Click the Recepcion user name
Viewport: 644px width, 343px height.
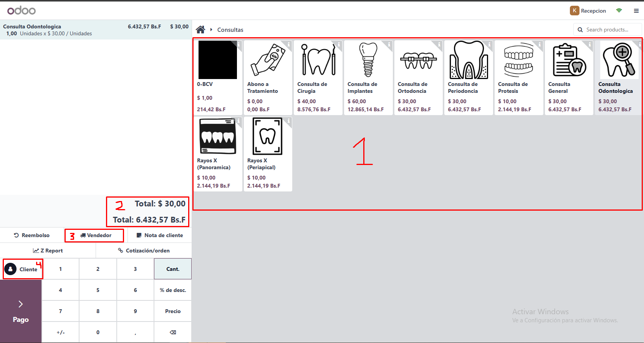point(593,11)
